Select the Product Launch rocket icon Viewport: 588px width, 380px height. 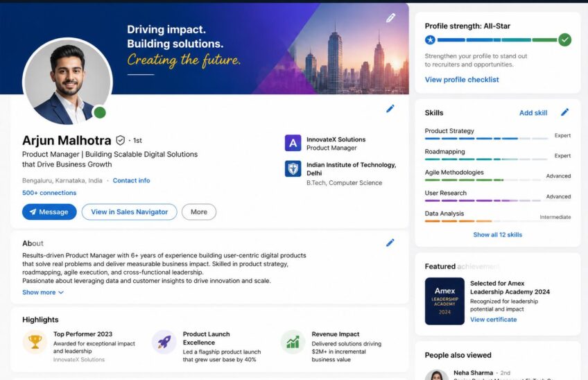click(x=164, y=342)
